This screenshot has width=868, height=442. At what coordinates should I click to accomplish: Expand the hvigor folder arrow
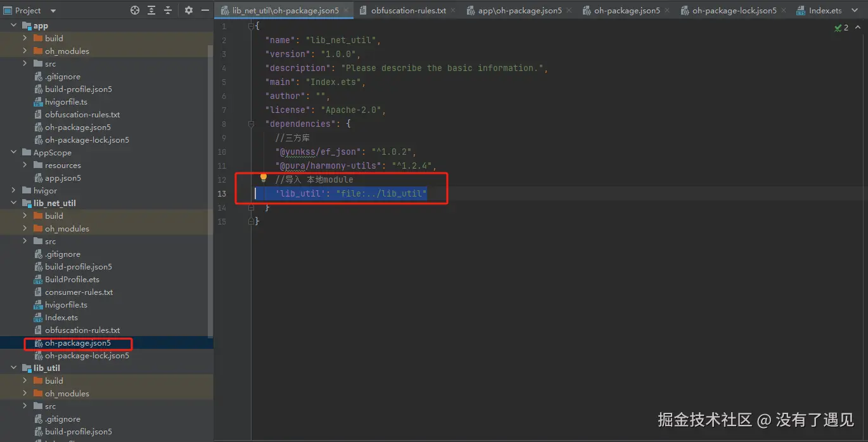point(13,190)
